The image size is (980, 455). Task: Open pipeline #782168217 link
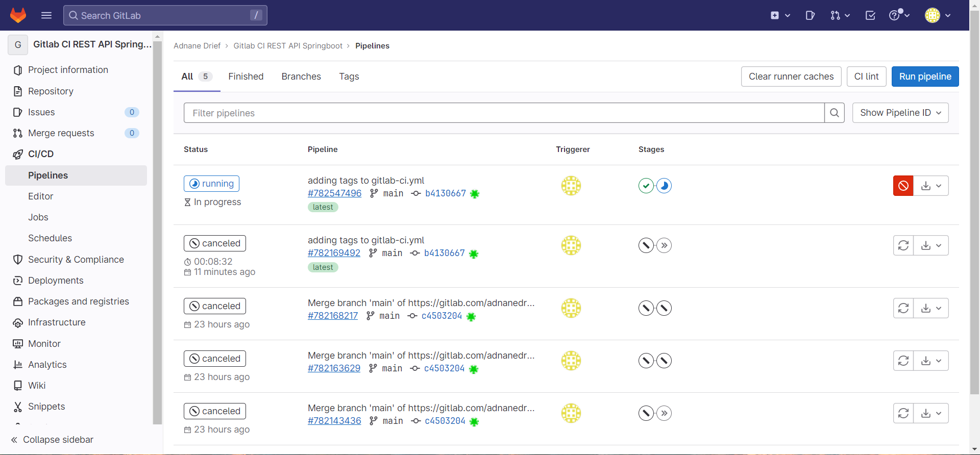click(x=333, y=316)
